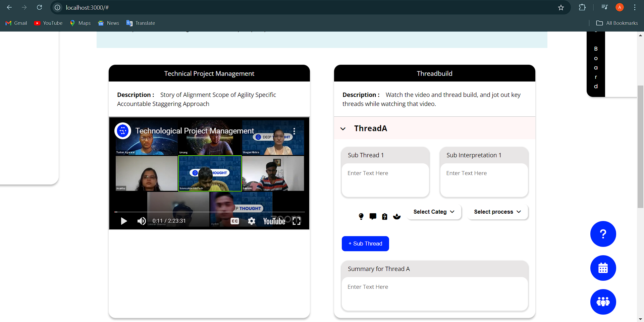
Task: Click the Sub Interpretation 1 text field
Action: 484,180
